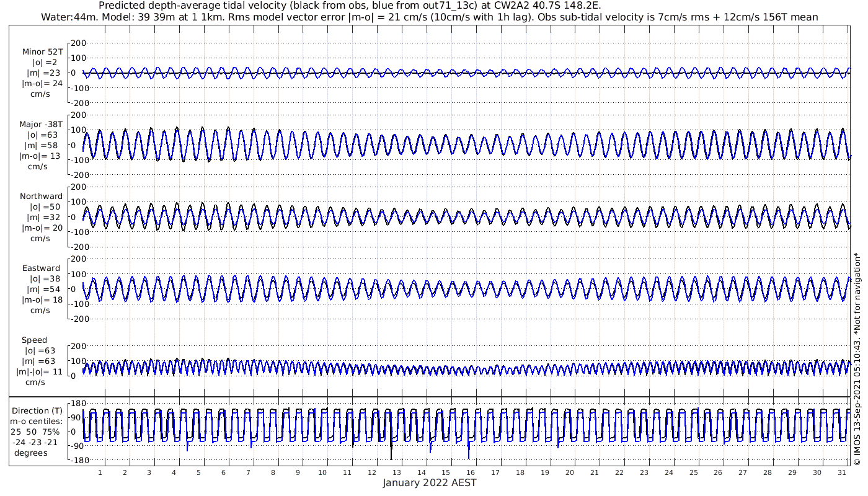
Task: Click '|m-o|= 20' in the Northward panel
Action: pos(41,228)
